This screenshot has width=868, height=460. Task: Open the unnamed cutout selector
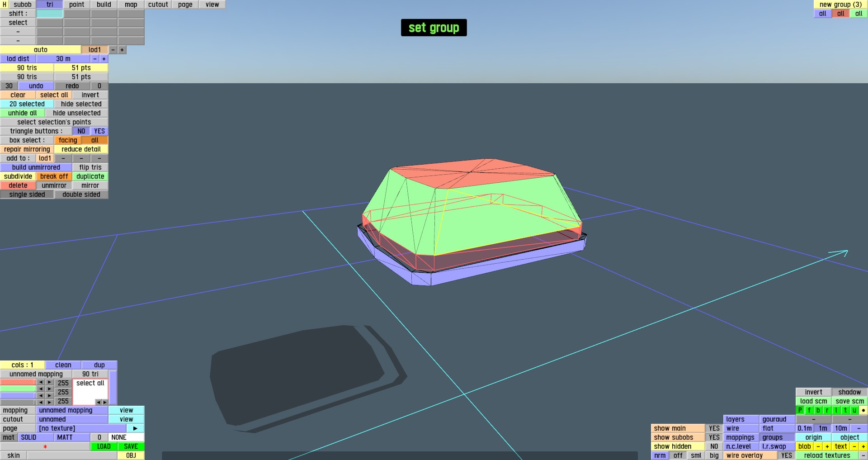point(72,419)
